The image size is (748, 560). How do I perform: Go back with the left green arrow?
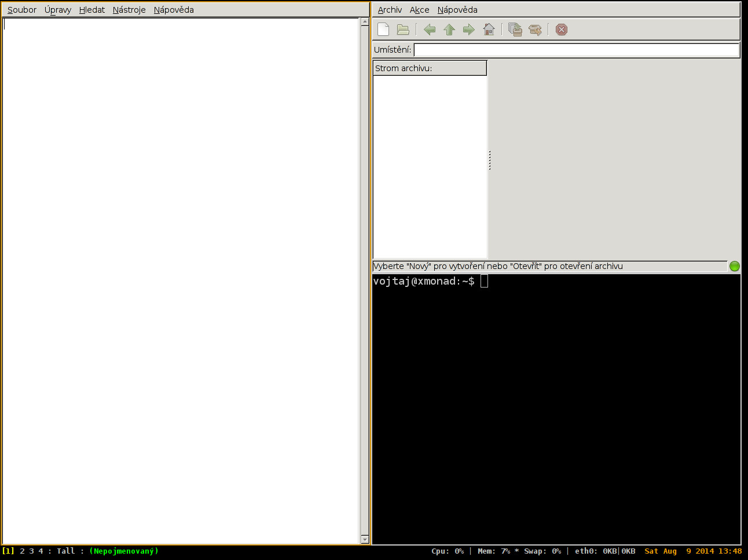point(430,30)
